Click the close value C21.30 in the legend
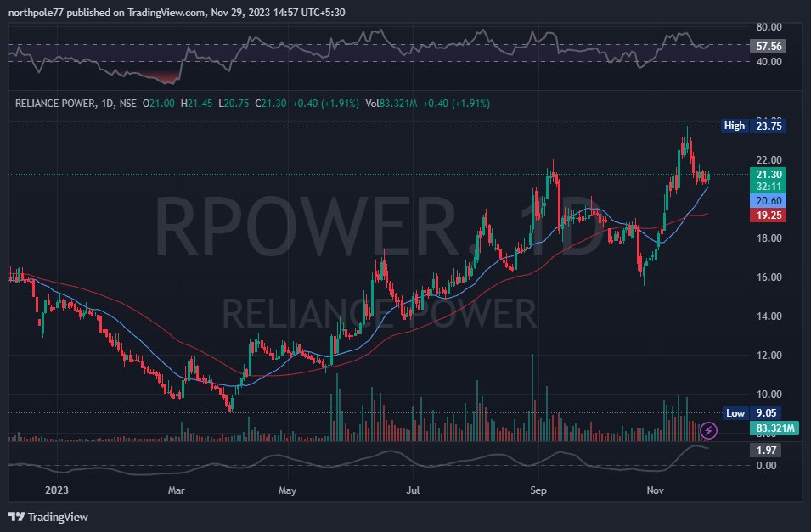Viewport: 811px width, 532px height. click(271, 104)
